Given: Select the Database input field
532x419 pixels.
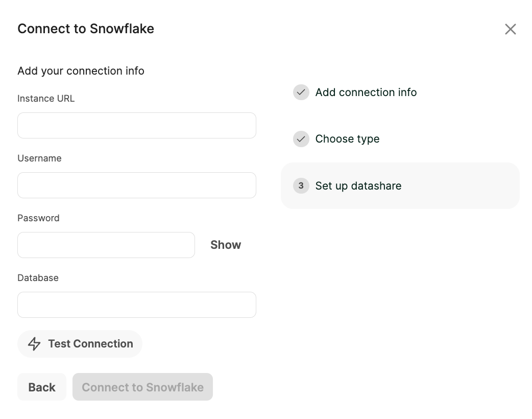Looking at the screenshot, I should [136, 305].
